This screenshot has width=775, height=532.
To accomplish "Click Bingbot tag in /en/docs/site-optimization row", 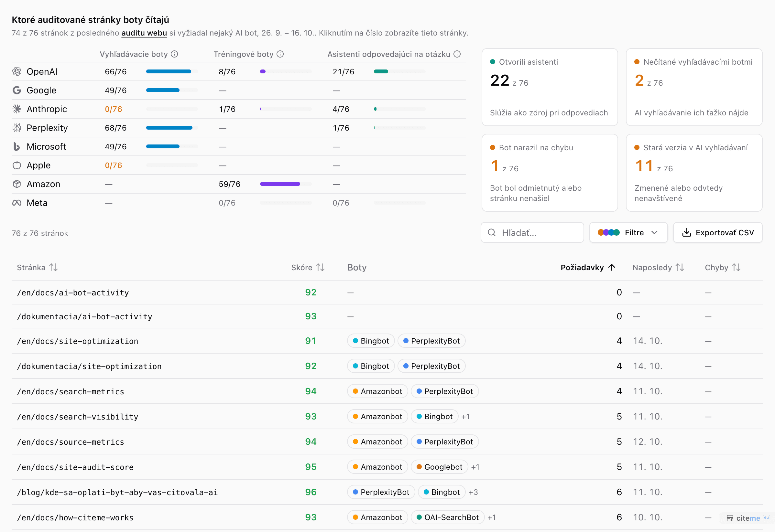I will [x=371, y=341].
